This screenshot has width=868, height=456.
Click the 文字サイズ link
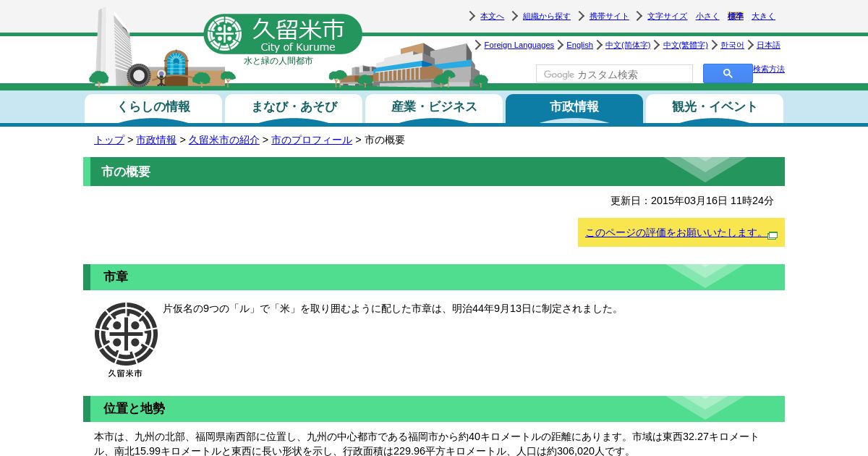(x=667, y=16)
